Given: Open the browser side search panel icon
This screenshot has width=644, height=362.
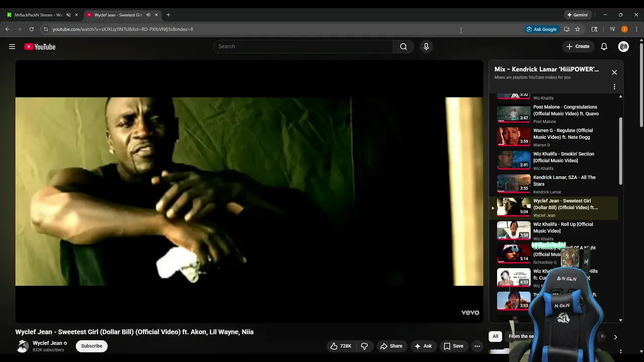Looking at the screenshot, I should (x=594, y=29).
